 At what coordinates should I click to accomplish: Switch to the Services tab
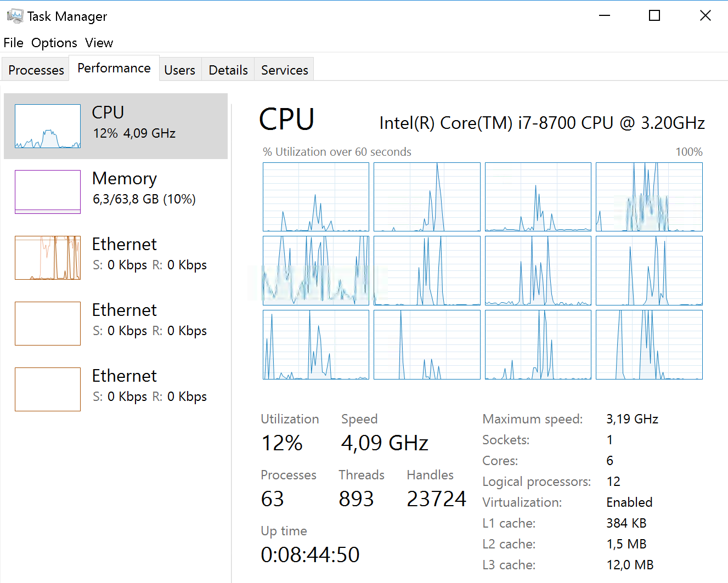coord(285,70)
